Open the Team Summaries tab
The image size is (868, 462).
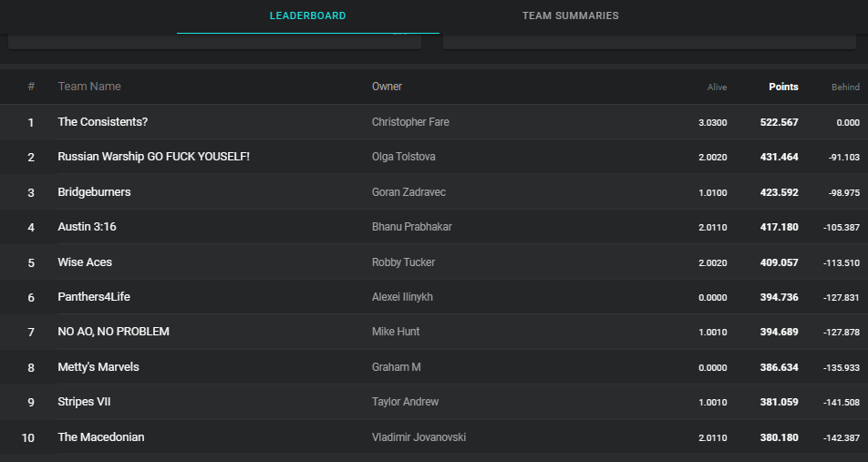coord(571,16)
